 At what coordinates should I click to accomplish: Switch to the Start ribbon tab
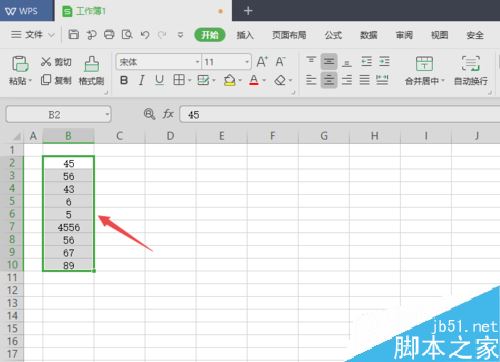click(210, 35)
